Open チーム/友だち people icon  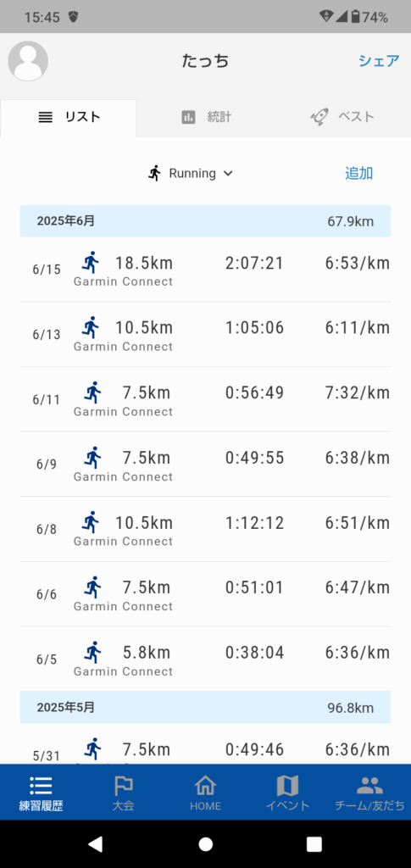[x=369, y=785]
